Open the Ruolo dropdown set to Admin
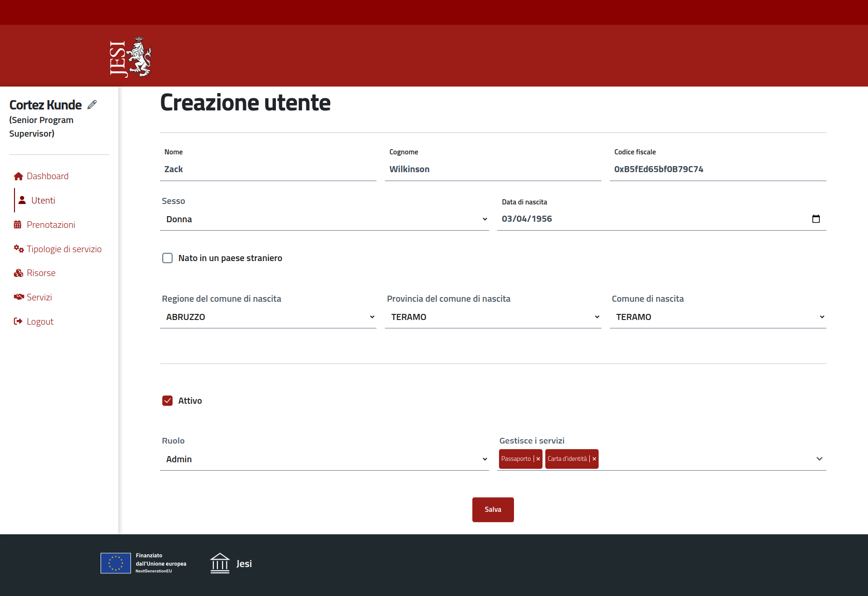This screenshot has width=868, height=596. pyautogui.click(x=324, y=459)
